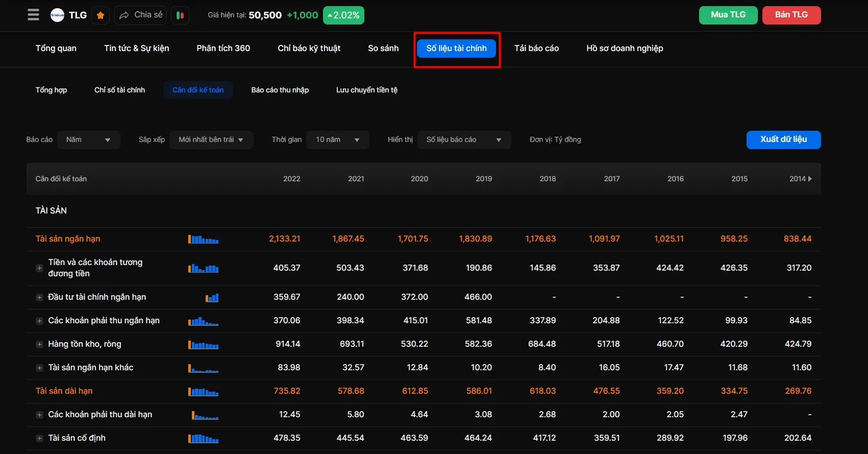Viewport: 868px width, 454px height.
Task: Switch to Phân tích 360 tab
Action: [224, 49]
